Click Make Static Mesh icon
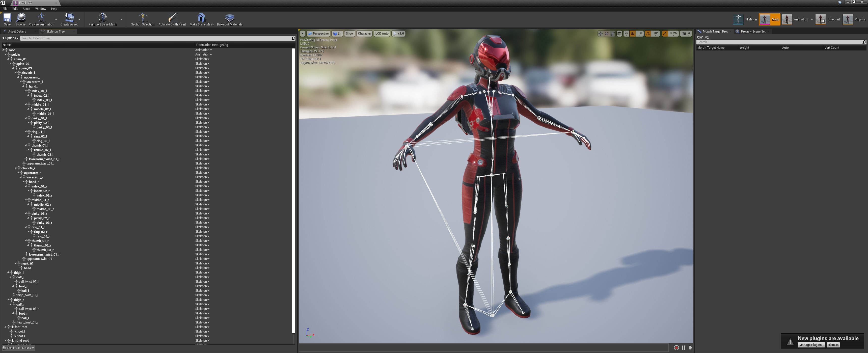This screenshot has width=868, height=353. click(x=201, y=18)
